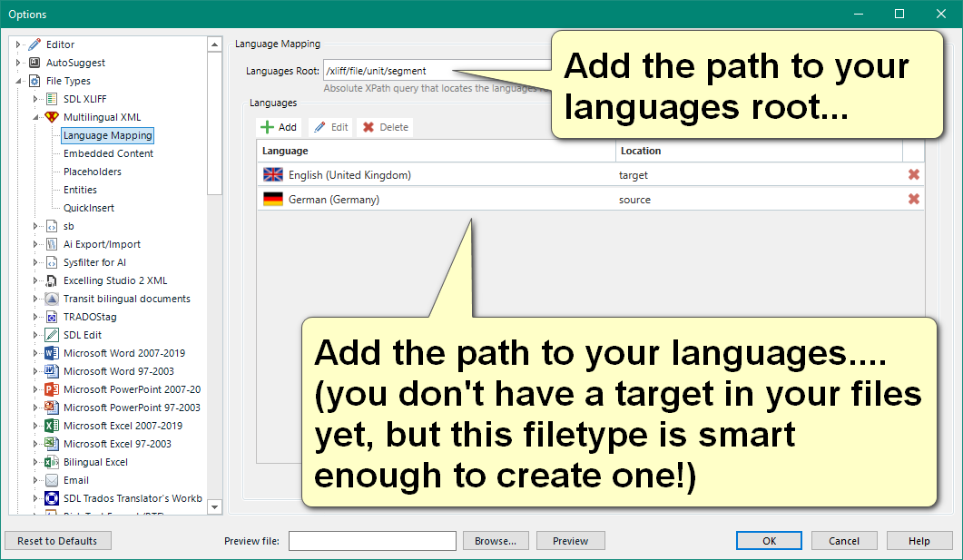Expand the Editor tree node

[x=18, y=44]
